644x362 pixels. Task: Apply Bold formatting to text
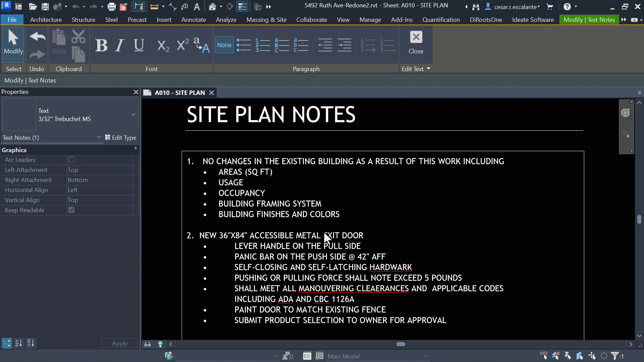click(101, 45)
